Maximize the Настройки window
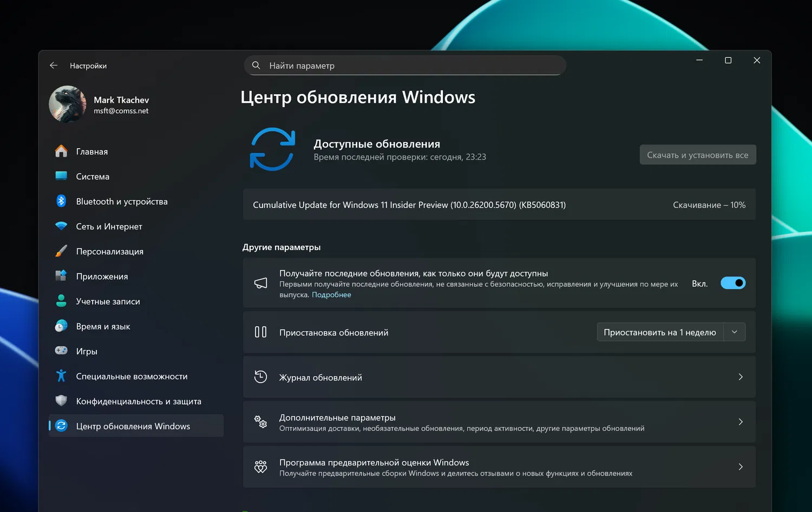Screen dimensions: 812x512 point(728,60)
